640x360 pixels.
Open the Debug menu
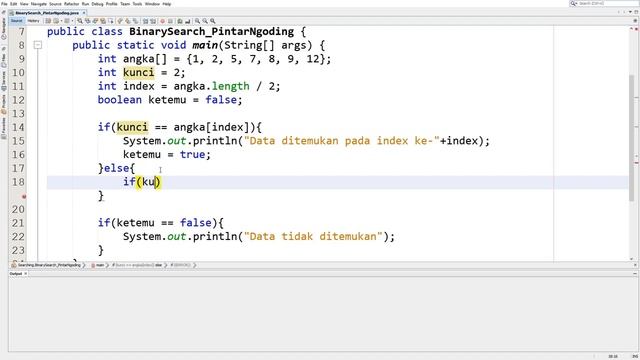pyautogui.click(x=97, y=4)
